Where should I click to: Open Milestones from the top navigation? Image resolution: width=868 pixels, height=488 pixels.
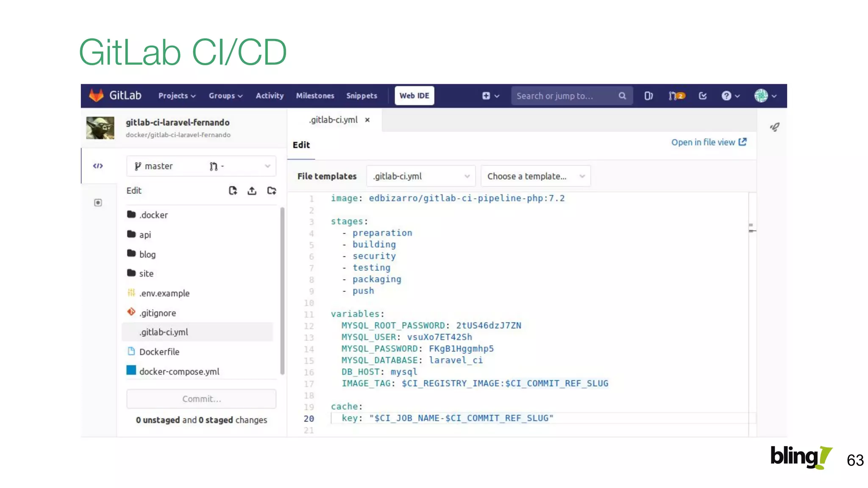pos(315,96)
